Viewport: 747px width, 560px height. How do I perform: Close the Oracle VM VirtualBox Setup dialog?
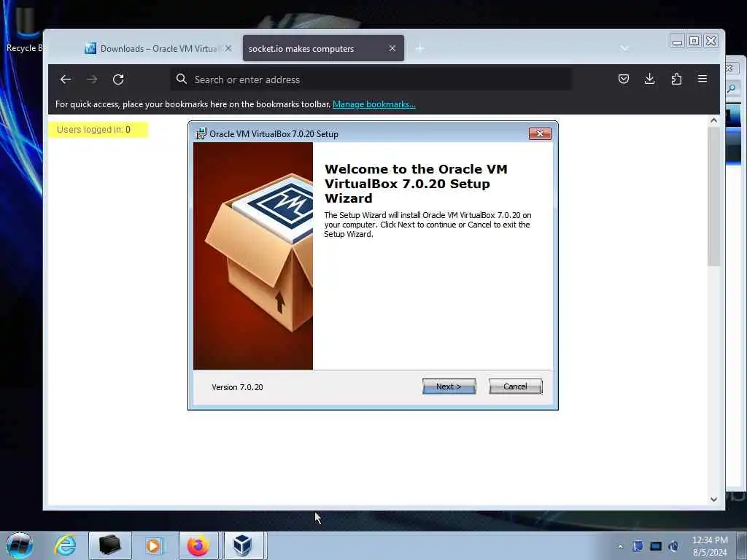click(540, 134)
